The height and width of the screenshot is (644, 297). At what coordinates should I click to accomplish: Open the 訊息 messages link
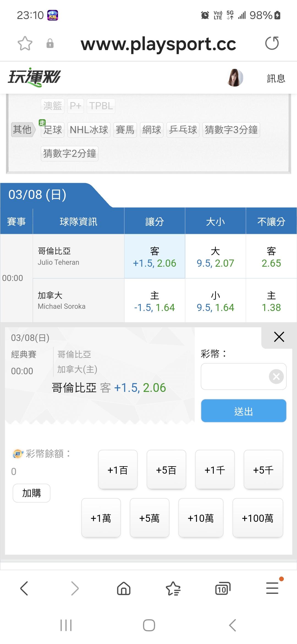coord(276,78)
